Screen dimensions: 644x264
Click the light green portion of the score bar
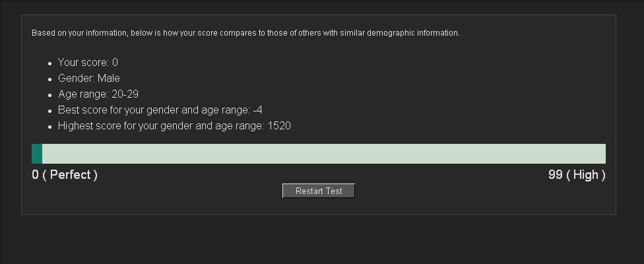(x=323, y=154)
